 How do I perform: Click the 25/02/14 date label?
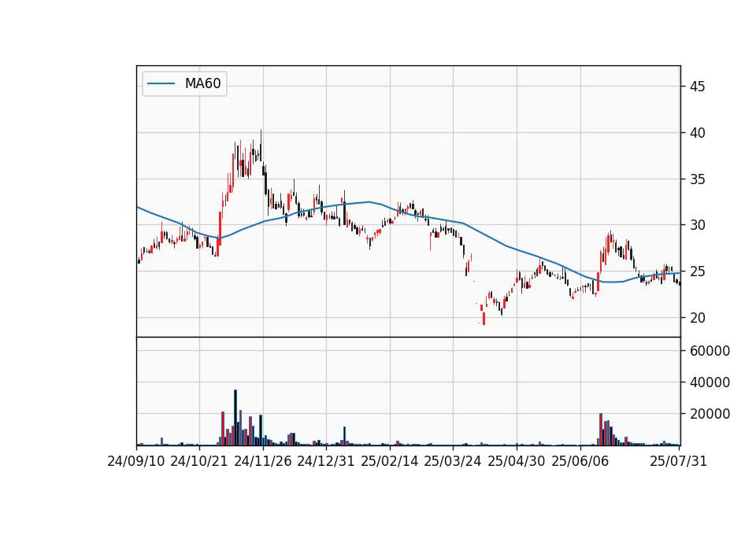click(390, 461)
